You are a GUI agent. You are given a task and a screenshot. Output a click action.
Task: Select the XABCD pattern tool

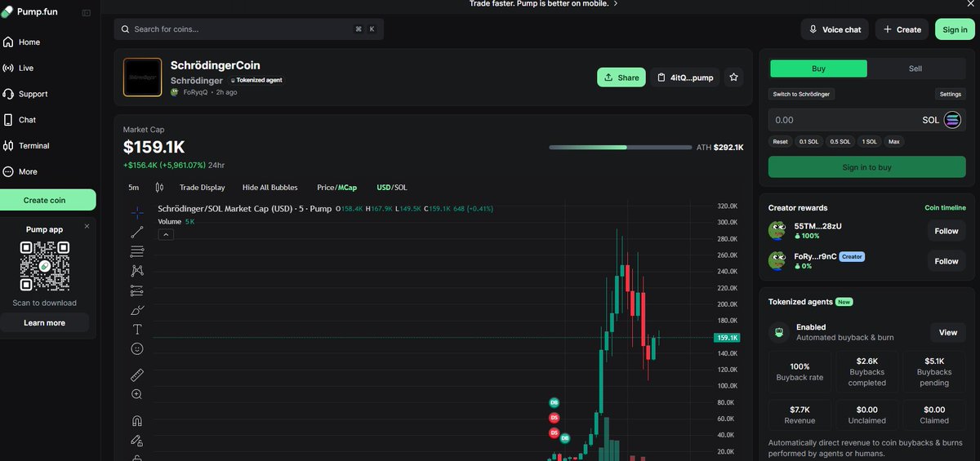click(x=137, y=271)
